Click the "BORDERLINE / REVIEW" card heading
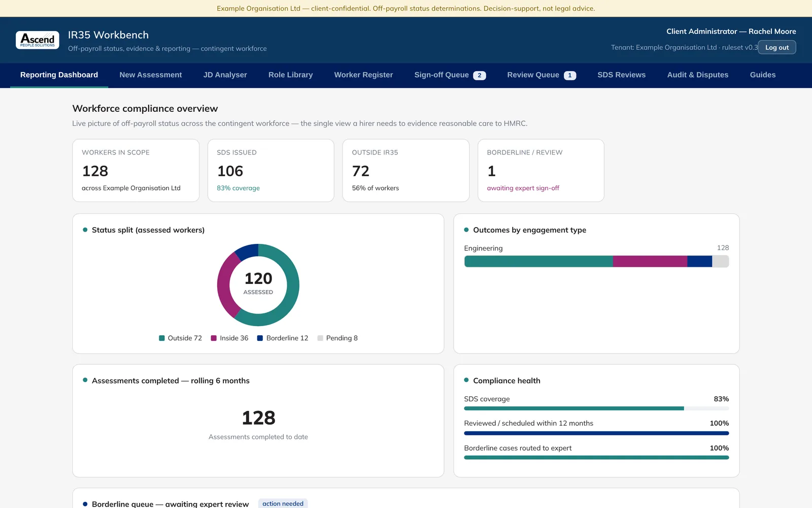 coord(525,152)
